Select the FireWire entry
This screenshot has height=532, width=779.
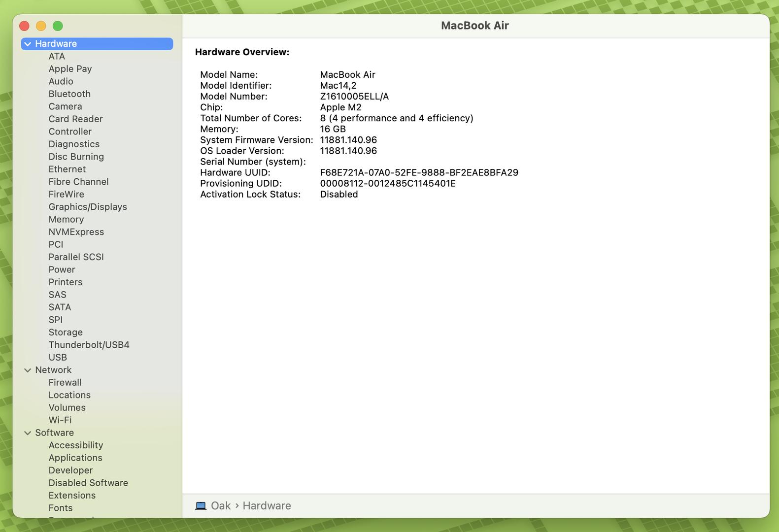point(66,195)
